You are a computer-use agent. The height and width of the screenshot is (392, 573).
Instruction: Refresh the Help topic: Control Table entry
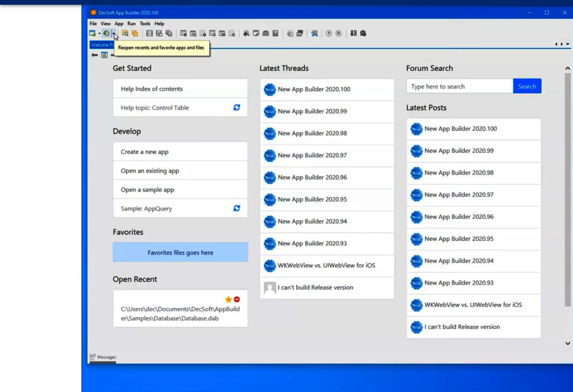[237, 107]
